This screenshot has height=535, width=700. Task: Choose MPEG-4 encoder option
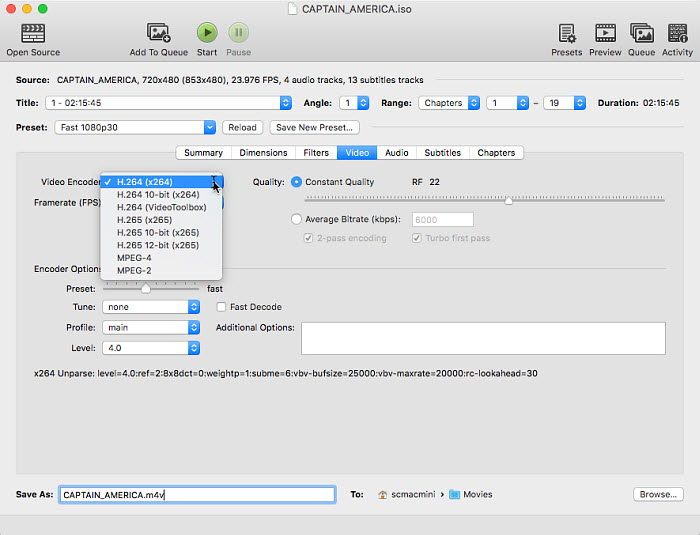click(161, 258)
